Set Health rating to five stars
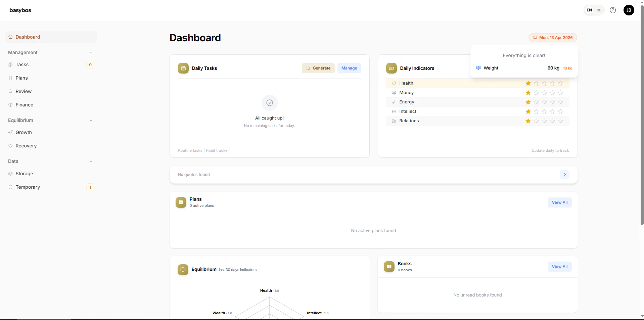644x320 pixels. click(x=560, y=83)
